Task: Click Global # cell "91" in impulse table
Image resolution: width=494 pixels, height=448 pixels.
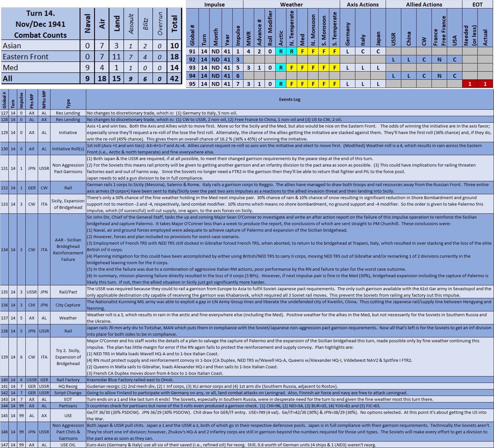Action: (192, 51)
